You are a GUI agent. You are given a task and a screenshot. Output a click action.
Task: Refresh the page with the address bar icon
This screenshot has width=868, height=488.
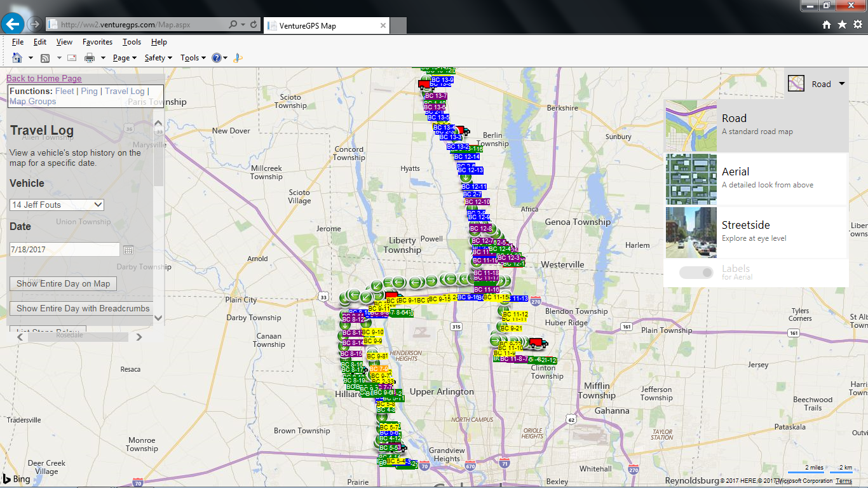(x=254, y=25)
